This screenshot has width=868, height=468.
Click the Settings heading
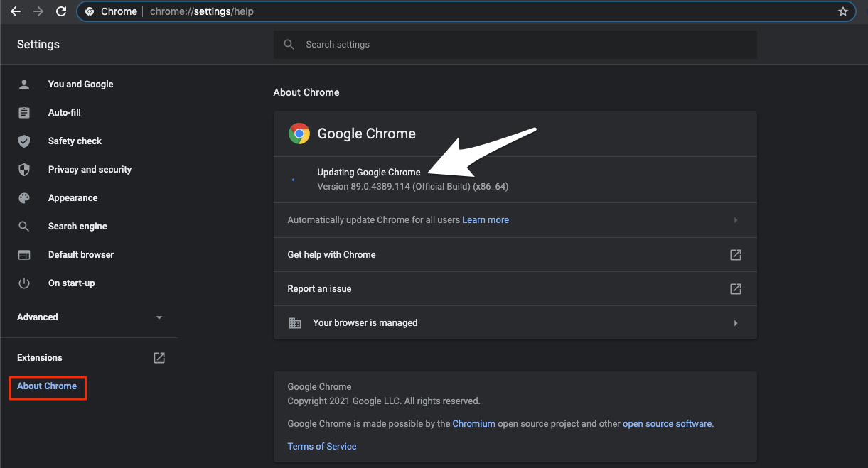pyautogui.click(x=38, y=45)
